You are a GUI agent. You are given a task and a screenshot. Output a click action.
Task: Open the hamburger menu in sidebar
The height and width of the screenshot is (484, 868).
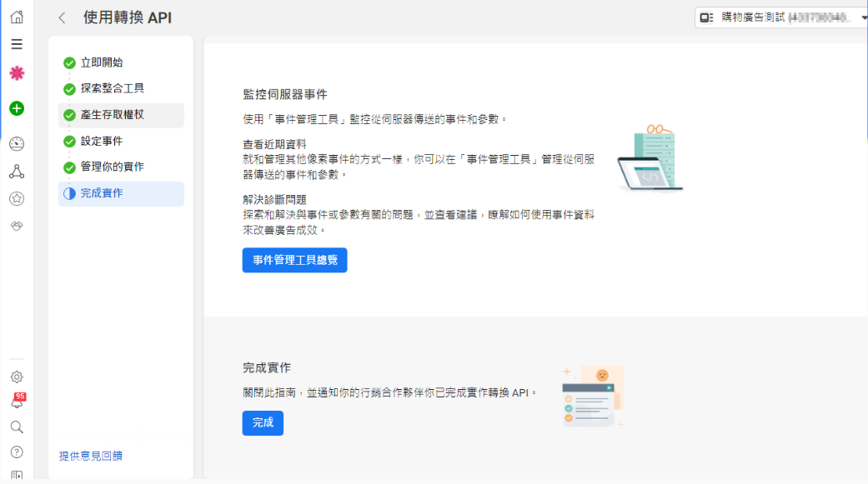pyautogui.click(x=17, y=44)
